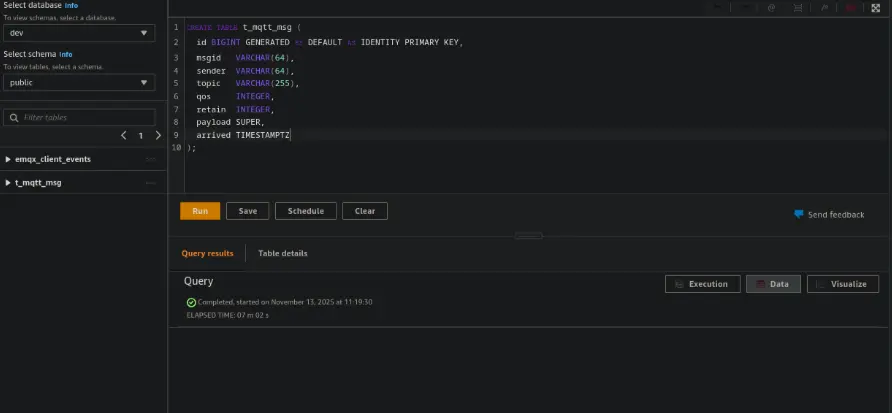
Task: Open the database dropdown showing dev
Action: click(x=79, y=33)
